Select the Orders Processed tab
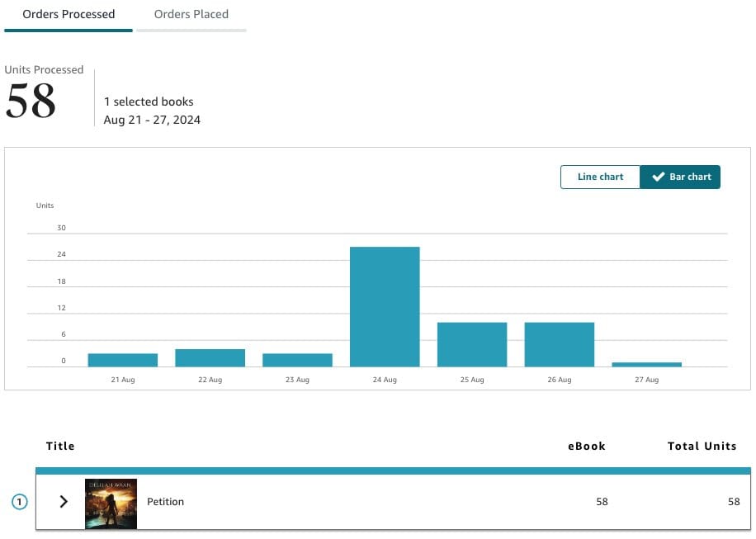 click(68, 14)
